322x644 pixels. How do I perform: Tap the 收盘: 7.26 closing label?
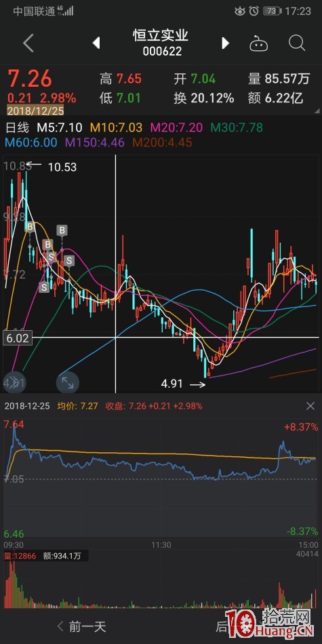(154, 406)
